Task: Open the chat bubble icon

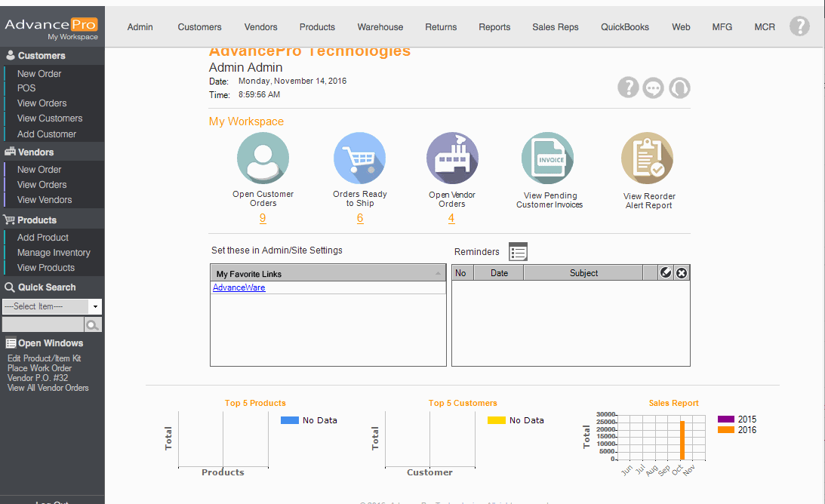Action: point(654,88)
